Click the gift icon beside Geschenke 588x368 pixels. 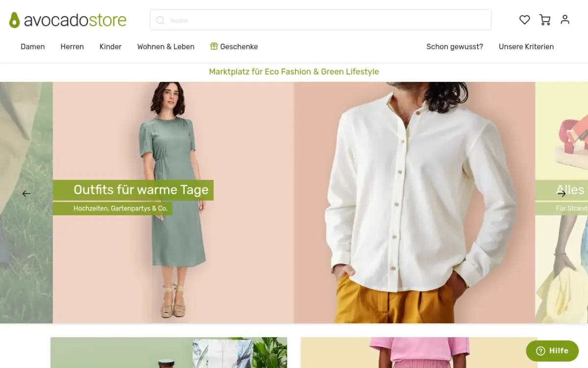214,46
